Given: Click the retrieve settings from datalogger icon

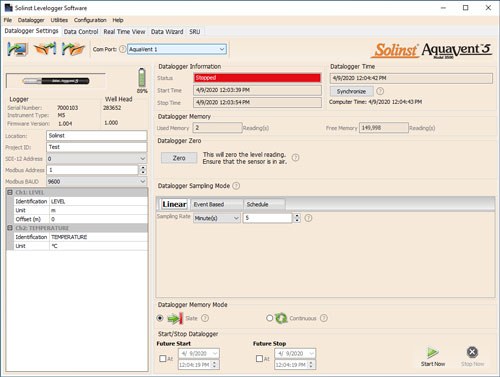Looking at the screenshot, I should pos(17,49).
